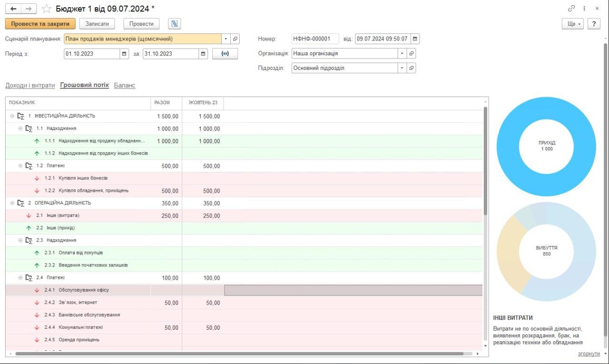Select the 2.4.2 Зв'язок, інтернет row
This screenshot has height=364, width=609.
[244, 303]
